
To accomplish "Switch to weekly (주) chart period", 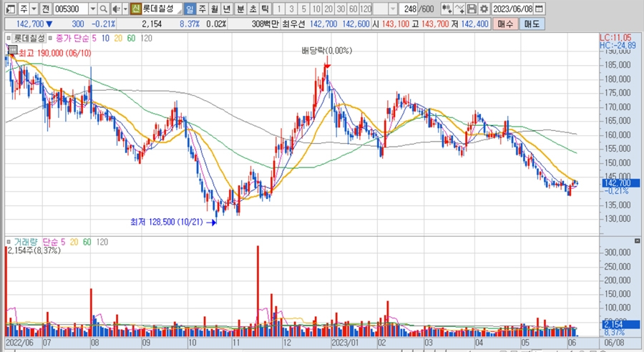I will point(202,9).
